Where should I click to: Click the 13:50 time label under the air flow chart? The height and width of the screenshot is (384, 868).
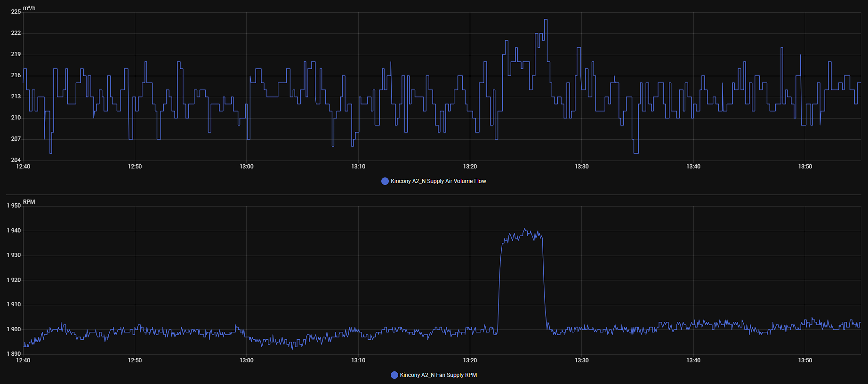pos(805,167)
